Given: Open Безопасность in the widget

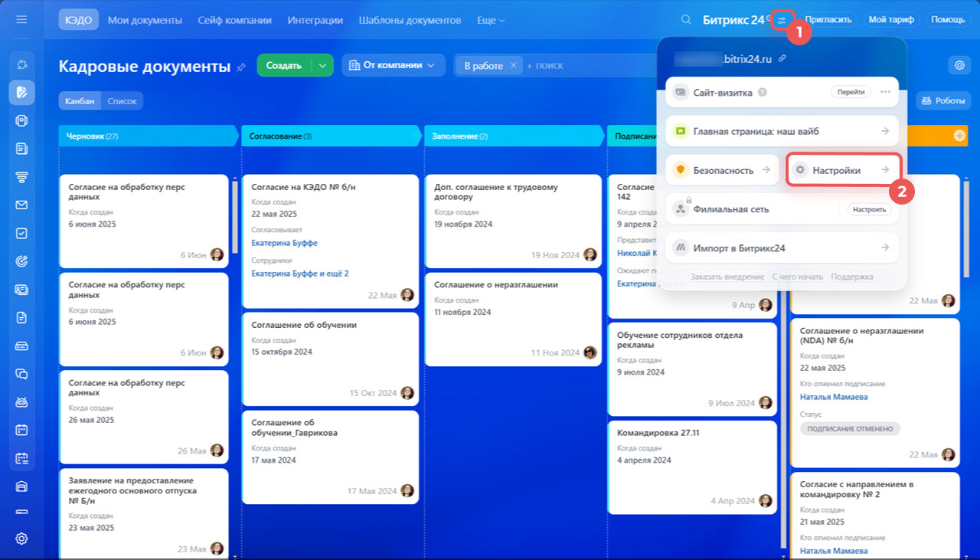Looking at the screenshot, I should click(x=720, y=170).
